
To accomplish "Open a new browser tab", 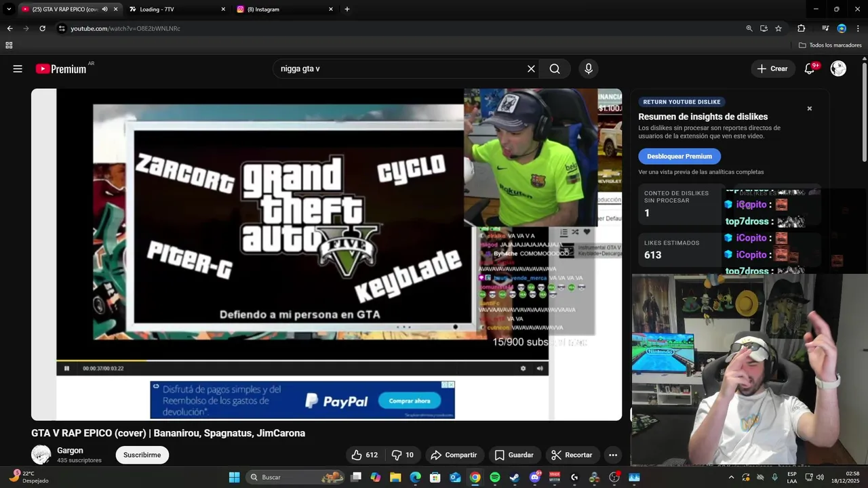I will [x=347, y=9].
